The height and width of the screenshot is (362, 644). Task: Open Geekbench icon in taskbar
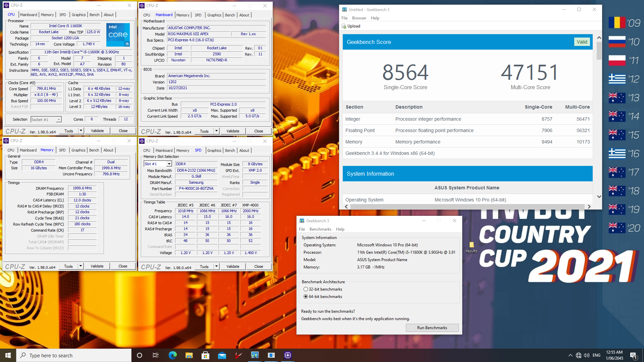pyautogui.click(x=255, y=355)
